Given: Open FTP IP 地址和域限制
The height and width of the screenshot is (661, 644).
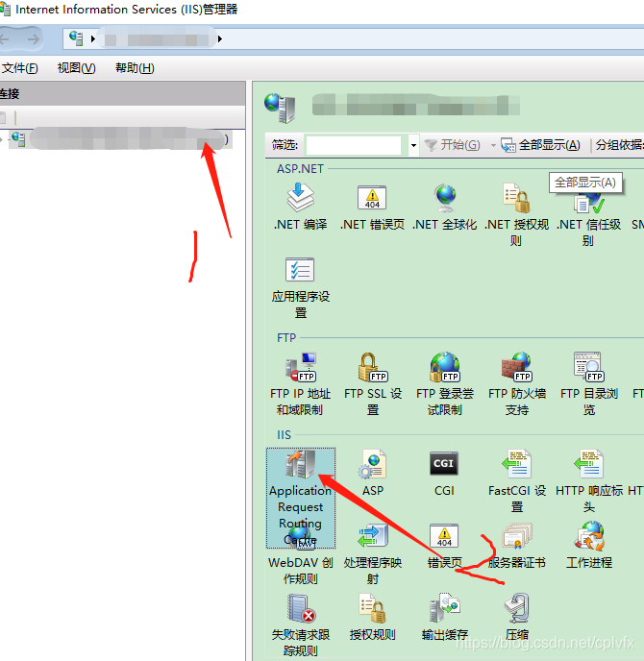Looking at the screenshot, I should point(300,384).
